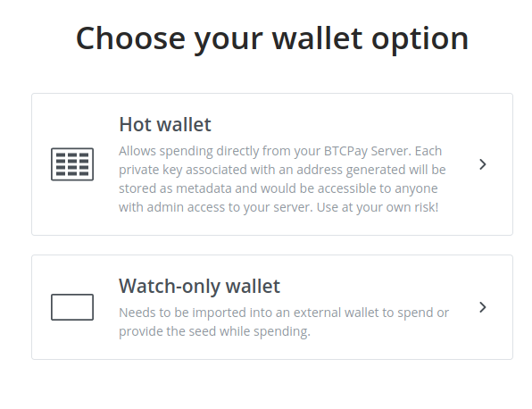Screen dimensions: 532x409
Task: Click the word 'option' in the page title
Action: pyautogui.click(x=420, y=39)
